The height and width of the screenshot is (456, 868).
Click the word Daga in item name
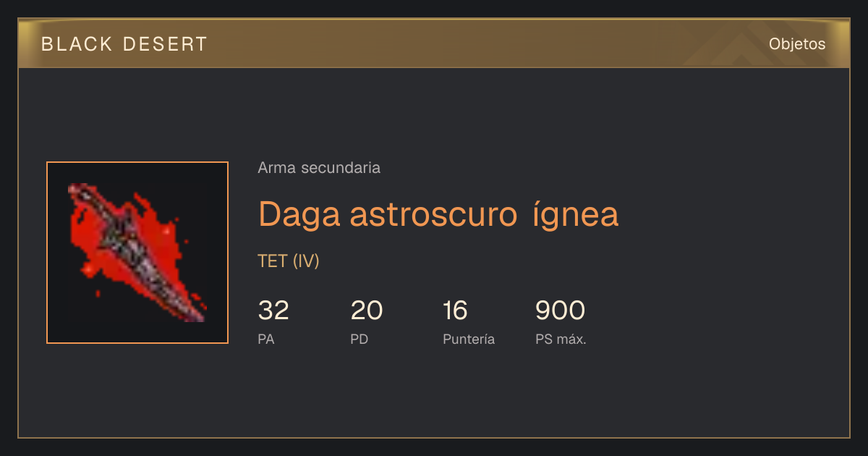tap(299, 214)
